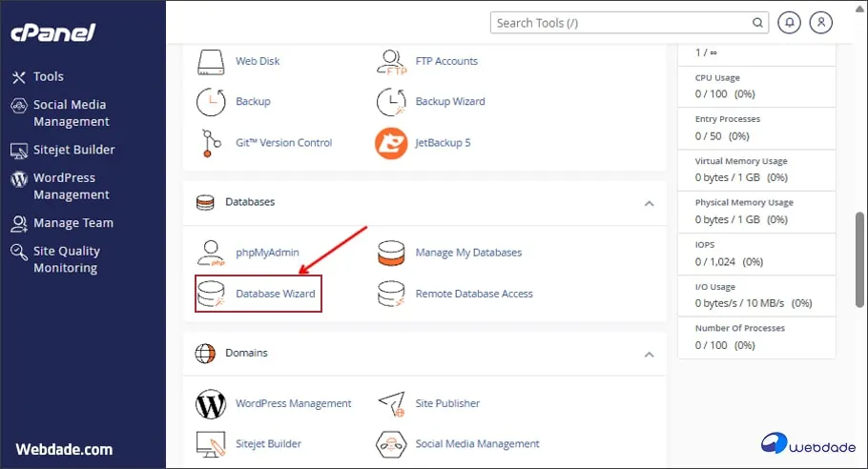Image resolution: width=868 pixels, height=469 pixels.
Task: Select Tools in the sidebar
Action: (48, 76)
